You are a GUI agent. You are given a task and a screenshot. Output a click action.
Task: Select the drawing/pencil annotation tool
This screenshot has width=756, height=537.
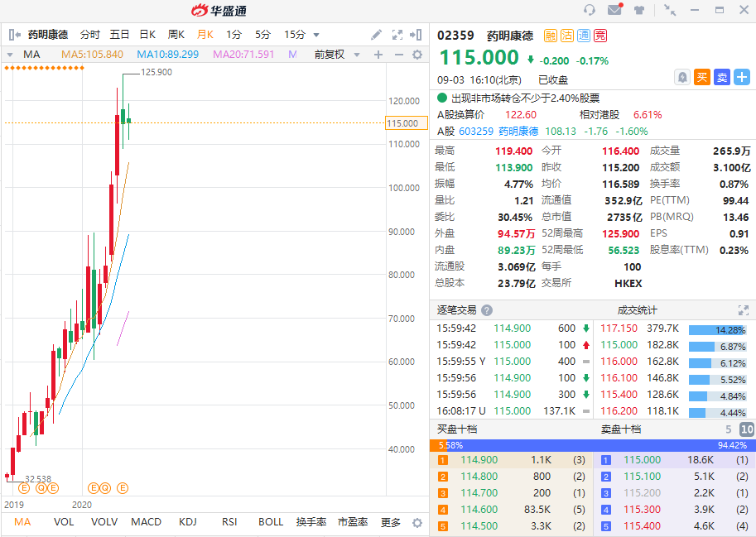[375, 34]
